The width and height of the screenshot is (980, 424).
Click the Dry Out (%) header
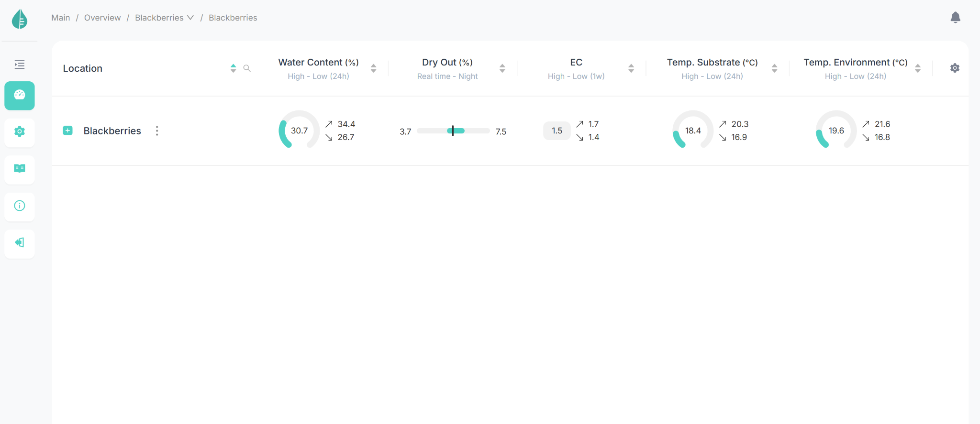(447, 63)
